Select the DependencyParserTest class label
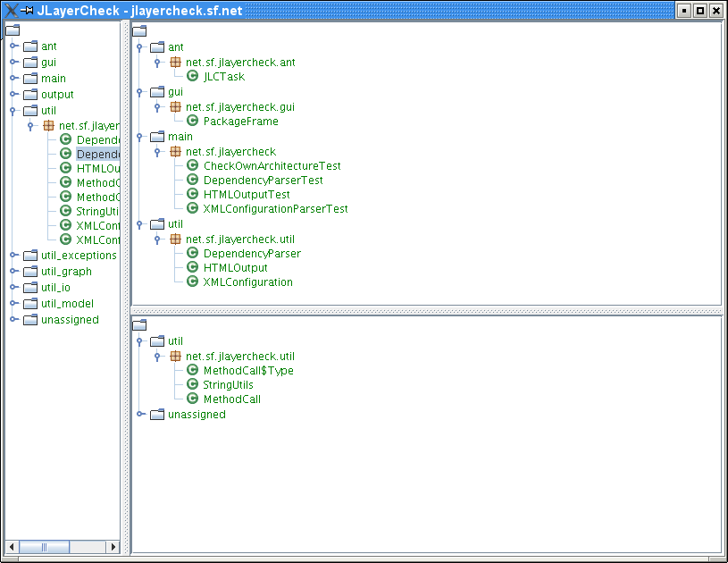 click(264, 180)
